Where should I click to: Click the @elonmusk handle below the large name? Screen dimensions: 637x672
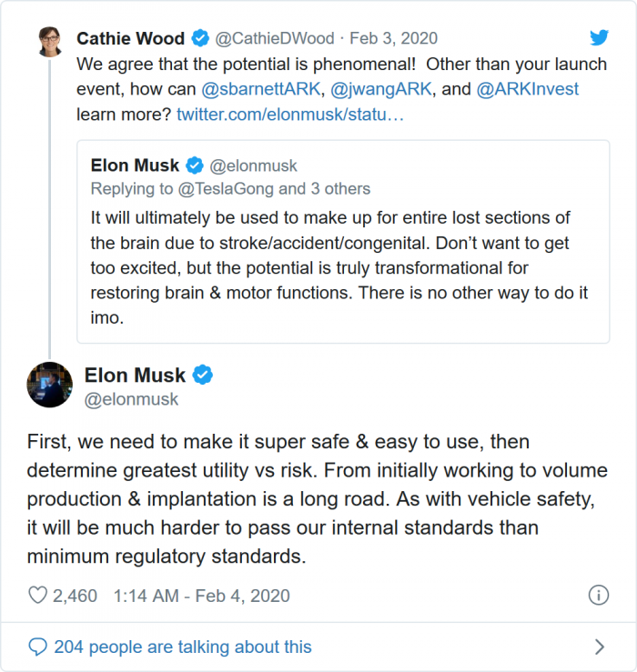(131, 399)
